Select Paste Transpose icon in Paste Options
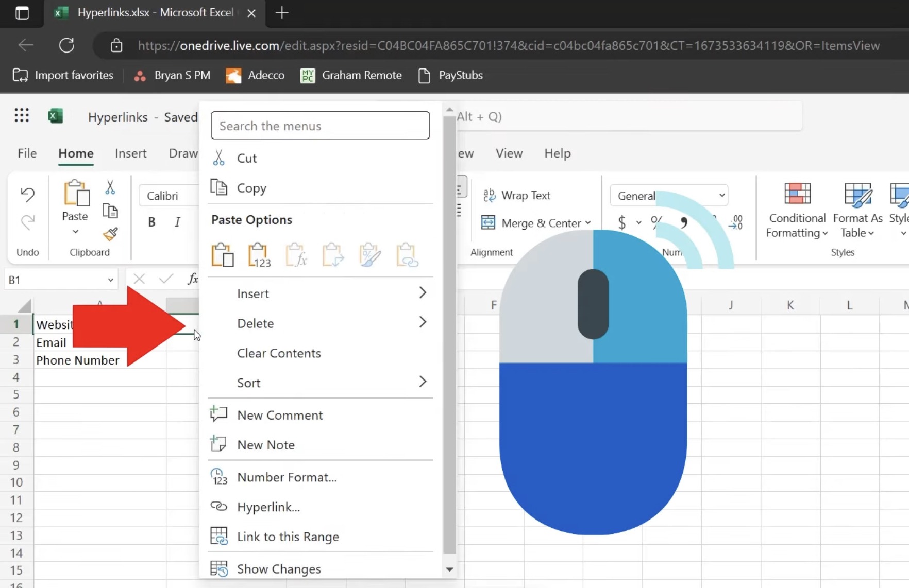This screenshot has height=588, width=909. 333,254
